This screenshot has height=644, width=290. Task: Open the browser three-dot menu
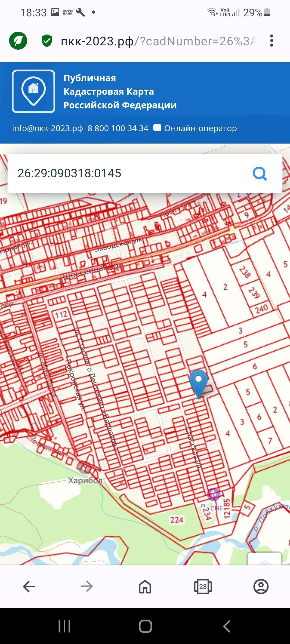click(x=272, y=41)
